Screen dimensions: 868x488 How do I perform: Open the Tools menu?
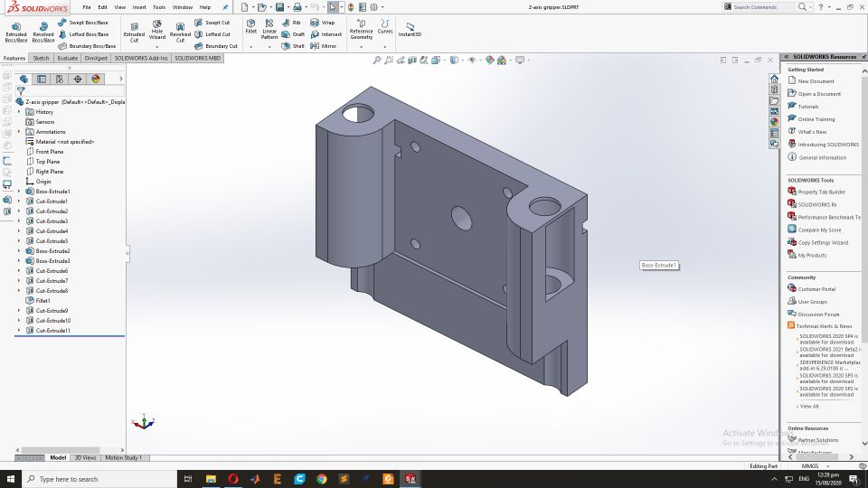point(159,7)
